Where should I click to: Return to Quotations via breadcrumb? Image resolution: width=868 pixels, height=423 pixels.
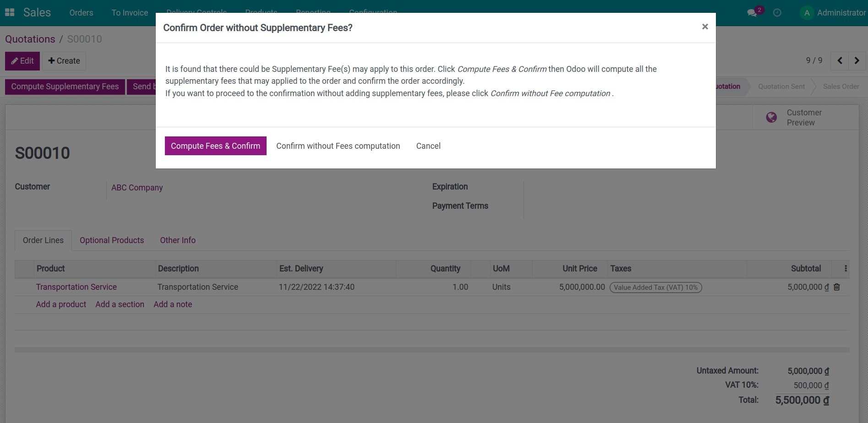pos(30,39)
